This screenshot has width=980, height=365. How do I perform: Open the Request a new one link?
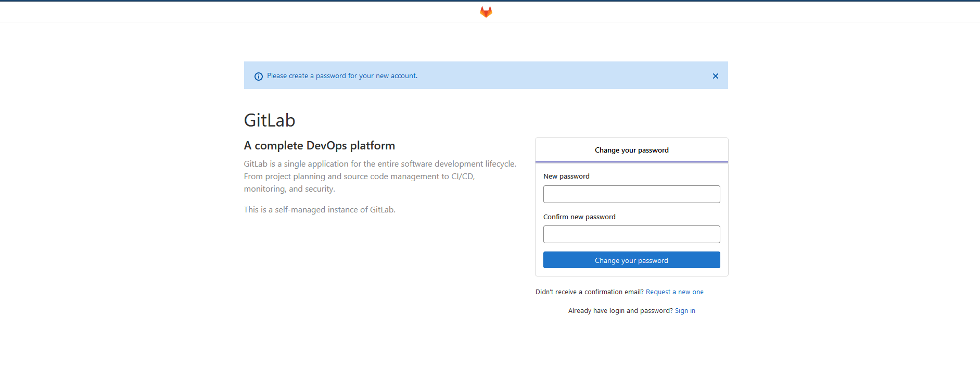[x=674, y=292]
